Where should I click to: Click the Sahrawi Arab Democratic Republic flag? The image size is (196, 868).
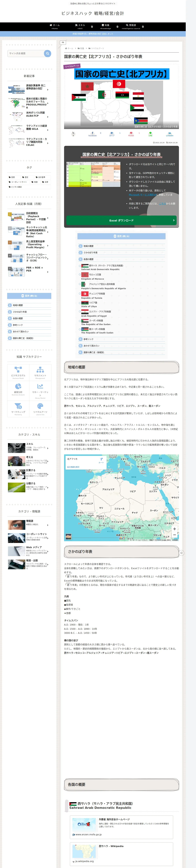[x=73, y=804]
